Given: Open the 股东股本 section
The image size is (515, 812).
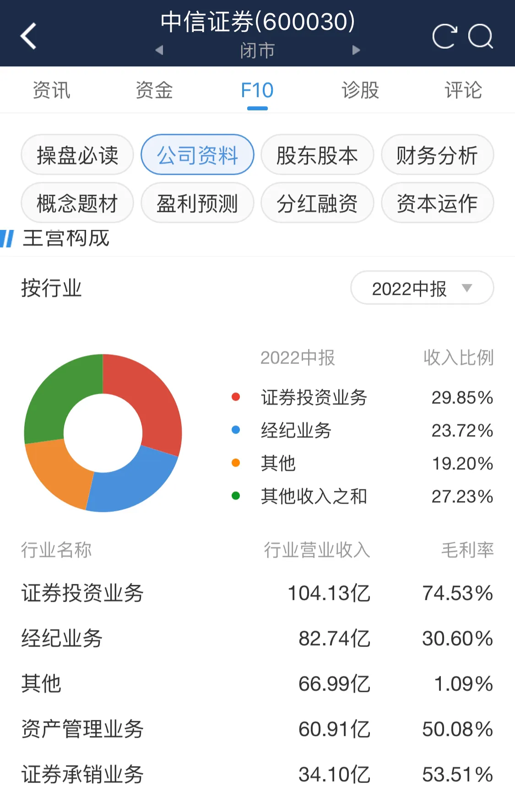Looking at the screenshot, I should pyautogui.click(x=317, y=155).
